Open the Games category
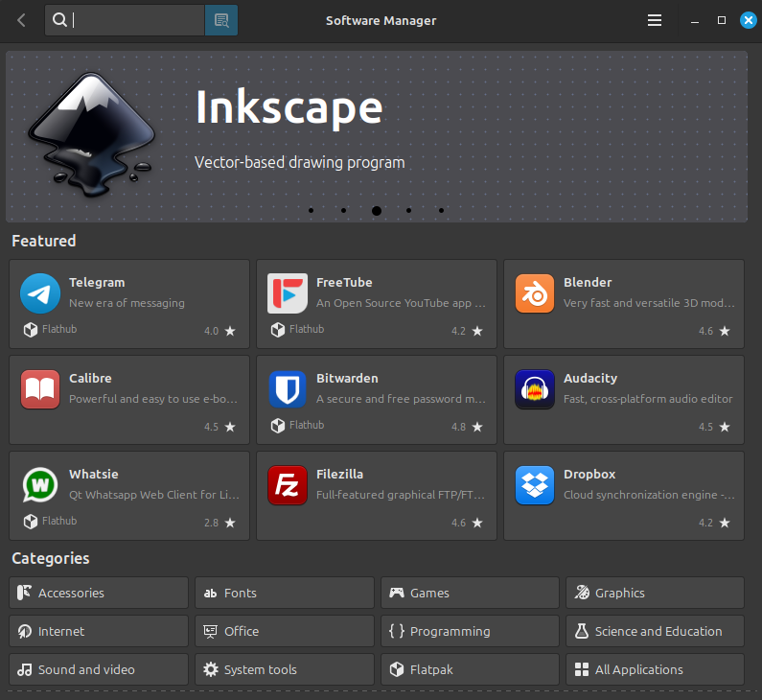This screenshot has width=762, height=700. tap(470, 593)
